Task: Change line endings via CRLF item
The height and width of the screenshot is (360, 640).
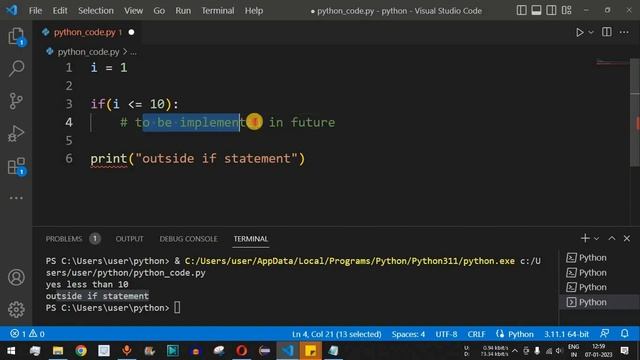Action: 476,334
